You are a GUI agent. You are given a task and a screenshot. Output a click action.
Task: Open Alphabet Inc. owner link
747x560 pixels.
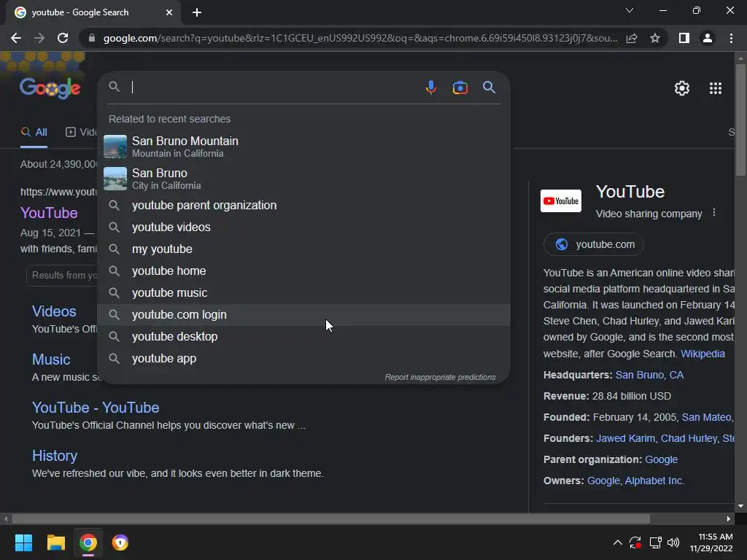[654, 481]
